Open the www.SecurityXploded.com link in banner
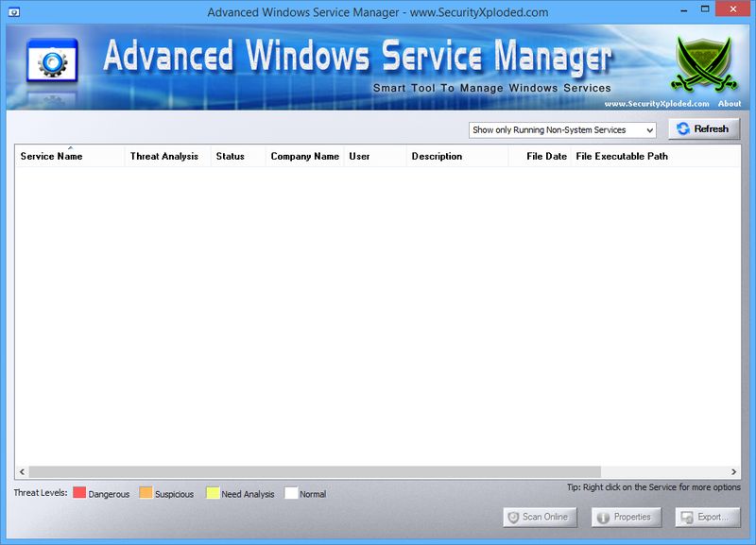The image size is (756, 545). [x=657, y=104]
